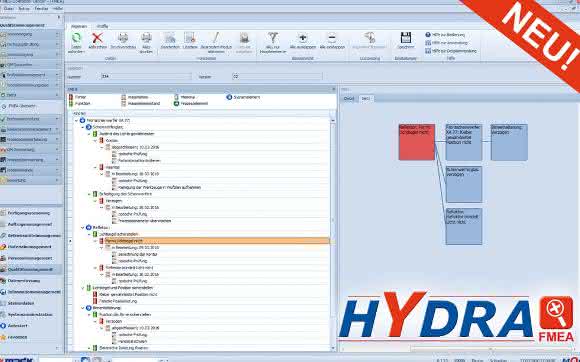Activate Bearbeiten-Modus pencil icon
Image resolution: width=580 pixels, height=362 pixels.
pos(216,38)
